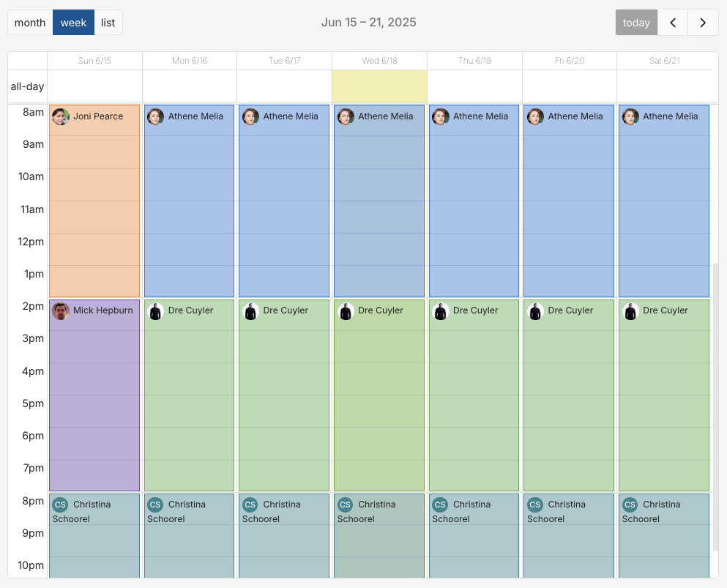Click Dre Cuyler's avatar on Tuesday afternoon event
This screenshot has height=588, width=727.
pyautogui.click(x=250, y=310)
